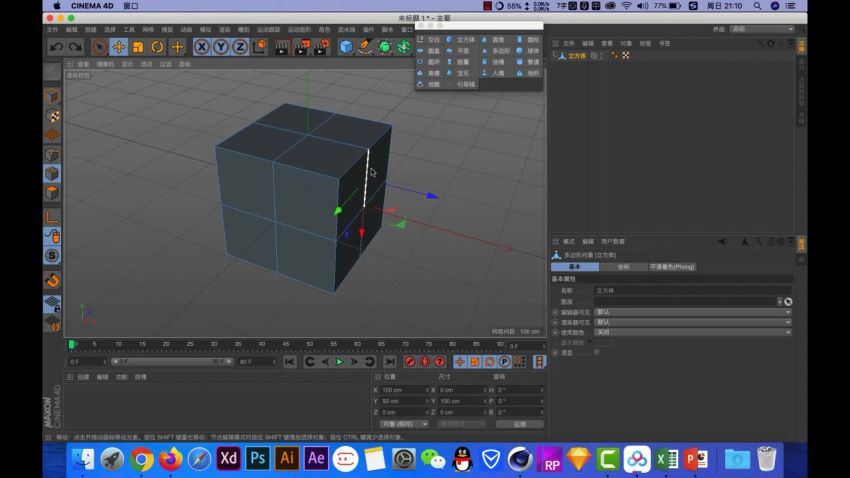
Task: Switch to the 坐标 attribute tab
Action: [623, 267]
